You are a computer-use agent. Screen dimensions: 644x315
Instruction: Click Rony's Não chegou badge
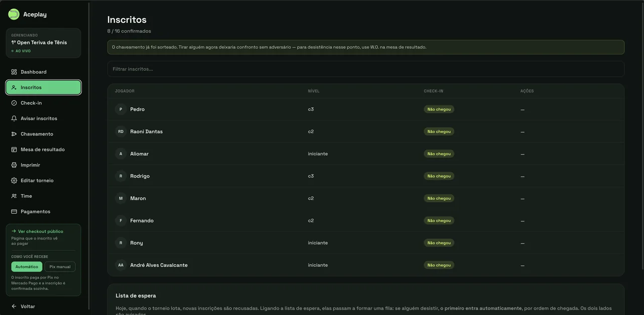(x=439, y=243)
